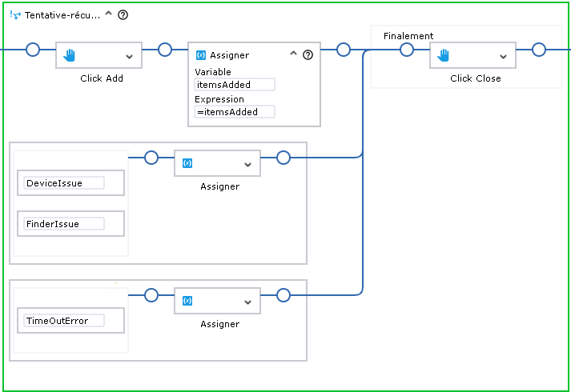The height and width of the screenshot is (392, 571).
Task: Select the FinderIssue exception entry
Action: click(64, 224)
